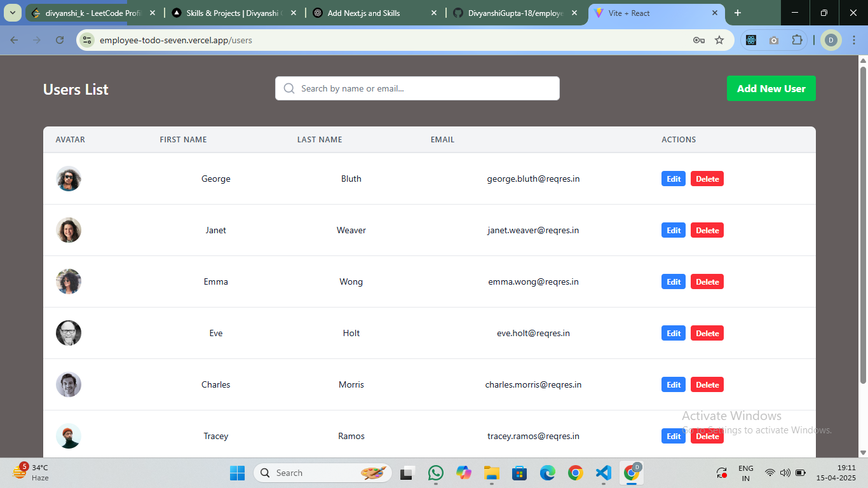Click the Search by name or email field
The width and height of the screenshot is (868, 488).
(417, 88)
